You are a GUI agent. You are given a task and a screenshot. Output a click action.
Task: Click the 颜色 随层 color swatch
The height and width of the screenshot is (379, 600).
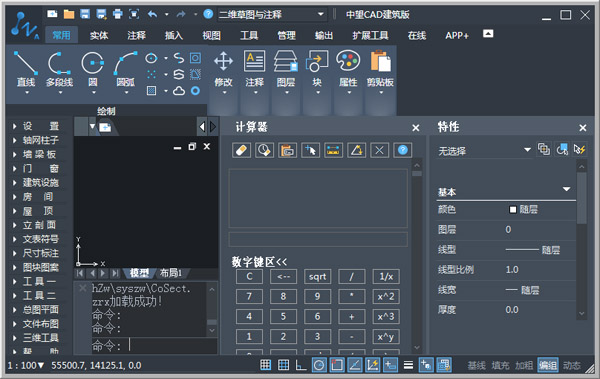(x=513, y=209)
